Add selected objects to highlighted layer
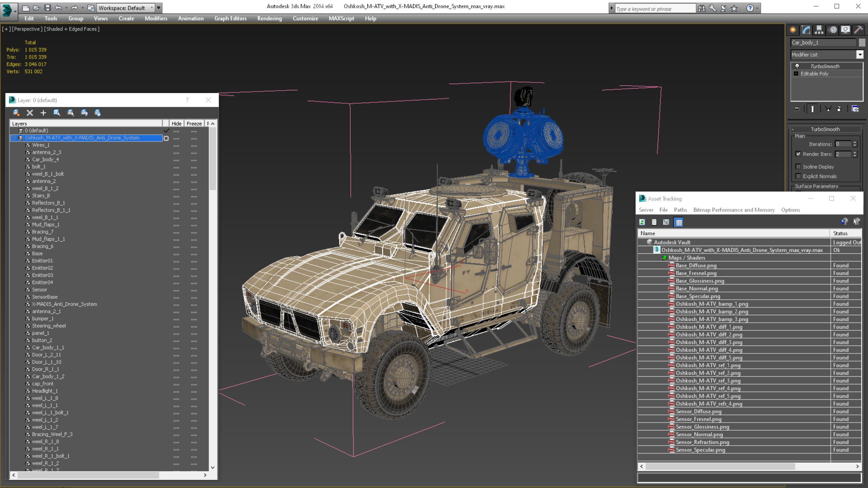This screenshot has height=488, width=868. (43, 113)
